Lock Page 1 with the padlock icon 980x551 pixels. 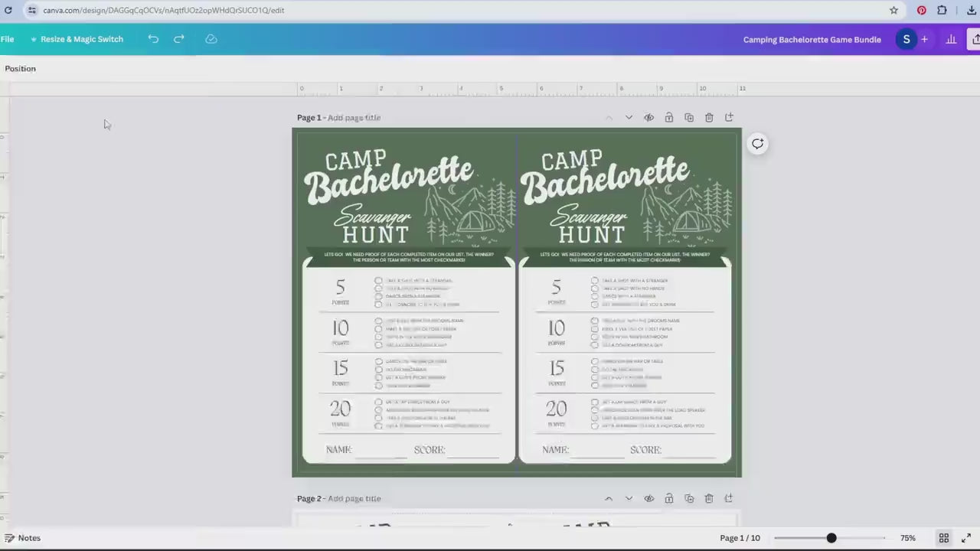[x=668, y=117]
